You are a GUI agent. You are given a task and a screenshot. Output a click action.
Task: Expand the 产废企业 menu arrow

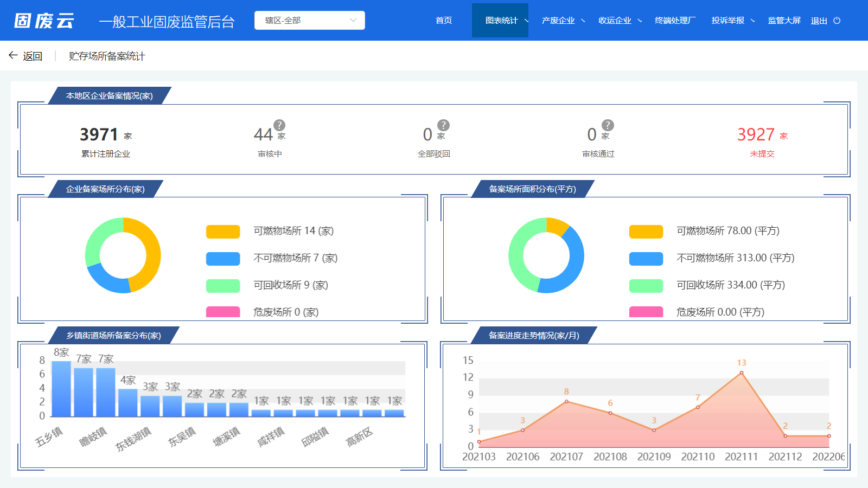click(x=583, y=21)
